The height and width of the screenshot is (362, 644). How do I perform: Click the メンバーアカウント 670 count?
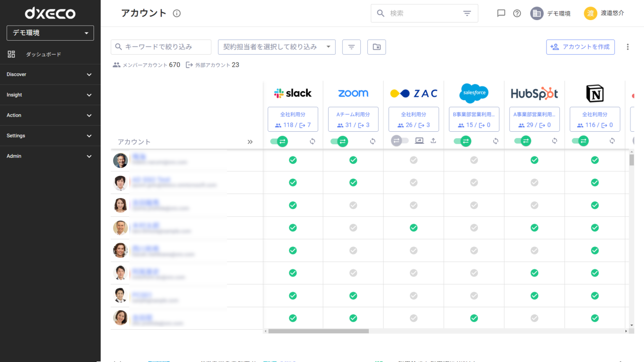pos(146,65)
